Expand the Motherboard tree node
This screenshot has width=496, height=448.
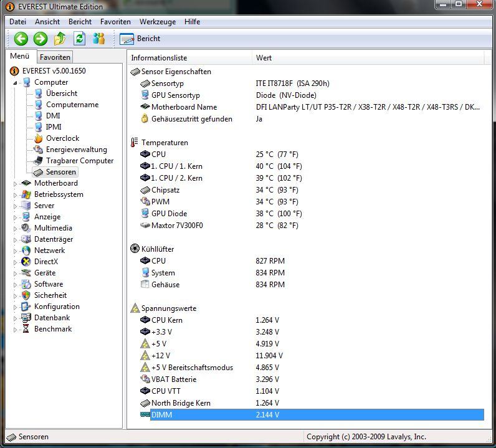[15, 184]
